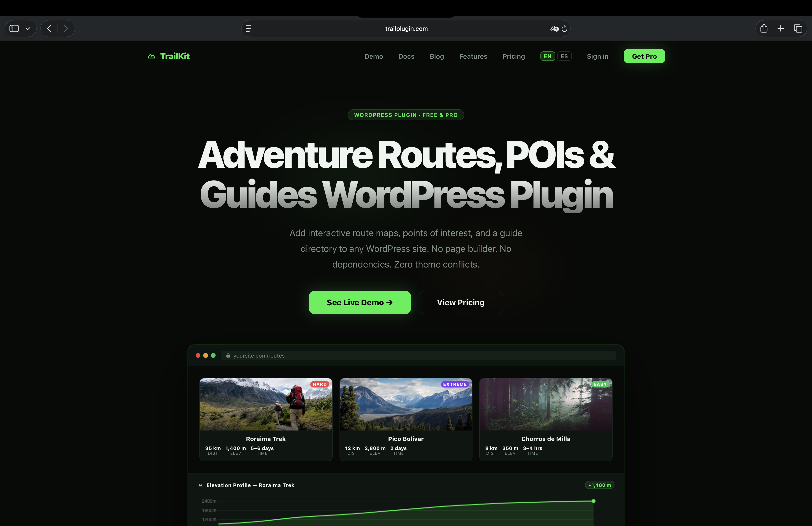
Task: Reload the page with the refresh icon
Action: 564,29
